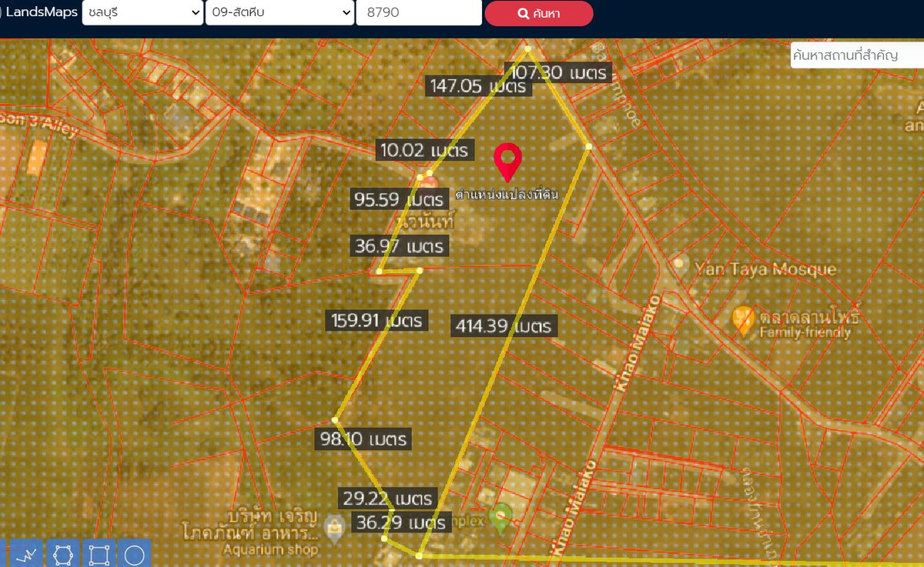The width and height of the screenshot is (924, 567).
Task: Click the LandsMaps logo text
Action: click(43, 12)
